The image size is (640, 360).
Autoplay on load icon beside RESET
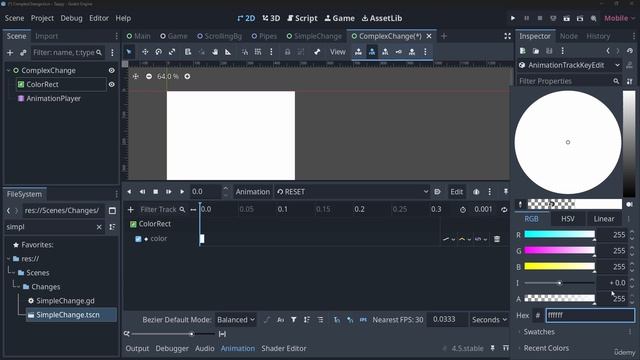(x=437, y=191)
